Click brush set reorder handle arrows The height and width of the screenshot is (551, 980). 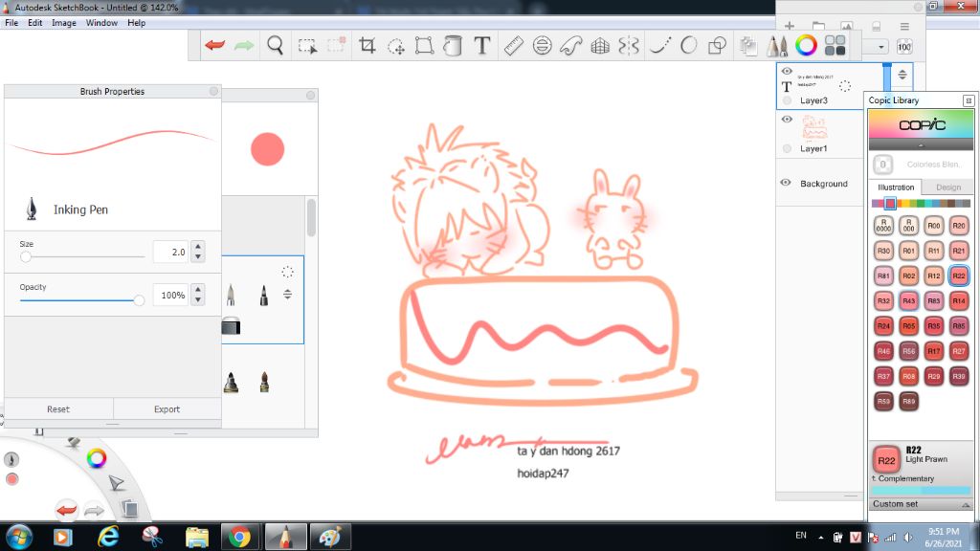pyautogui.click(x=287, y=294)
